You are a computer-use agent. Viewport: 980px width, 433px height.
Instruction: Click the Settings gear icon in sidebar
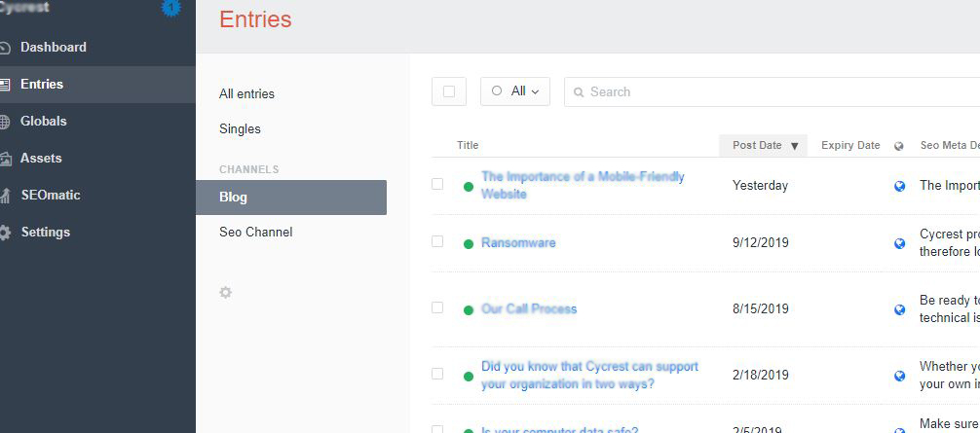click(5, 233)
